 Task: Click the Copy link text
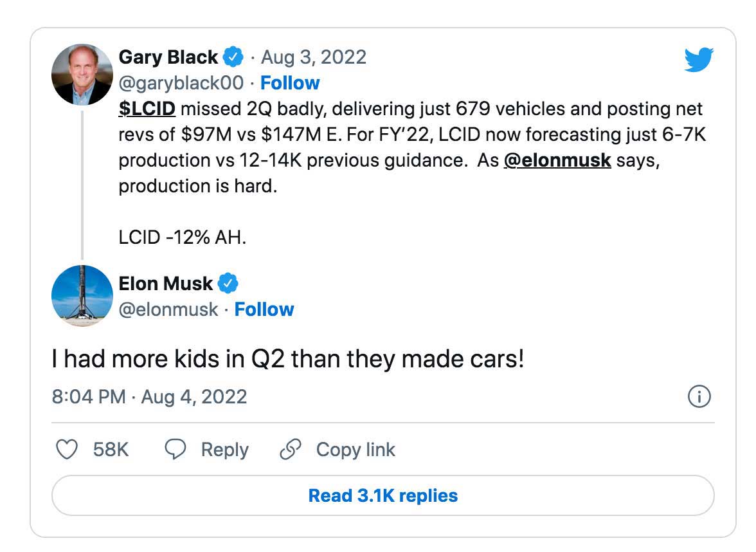pos(355,450)
